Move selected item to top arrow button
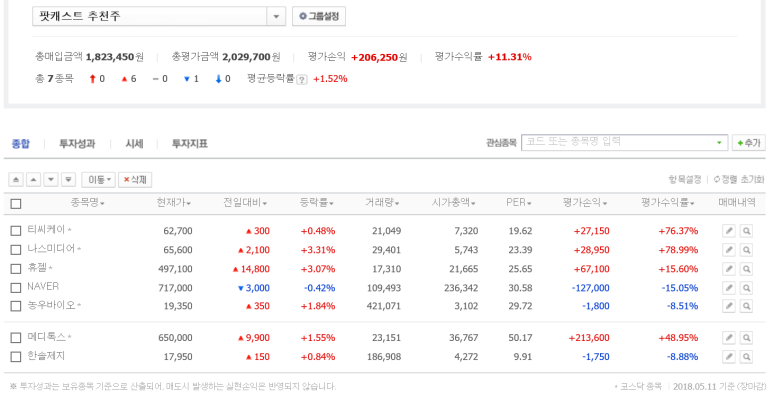The height and width of the screenshot is (396, 773). 16,180
